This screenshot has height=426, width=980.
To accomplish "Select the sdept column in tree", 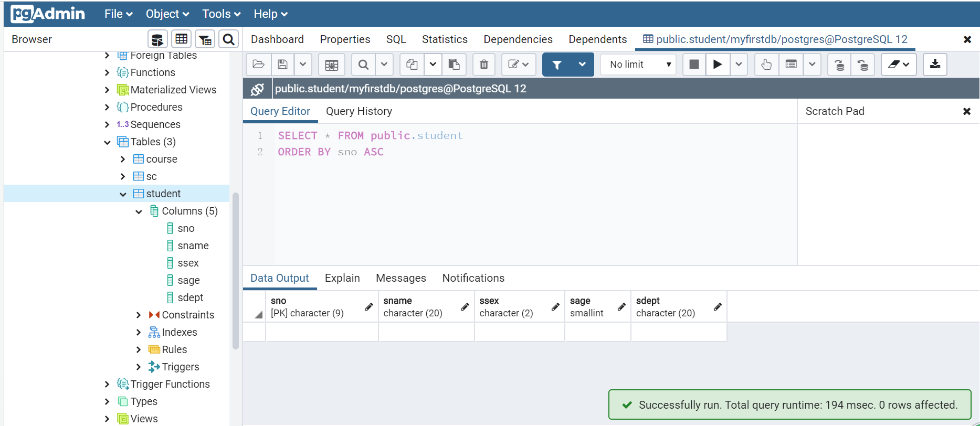I will pos(190,297).
